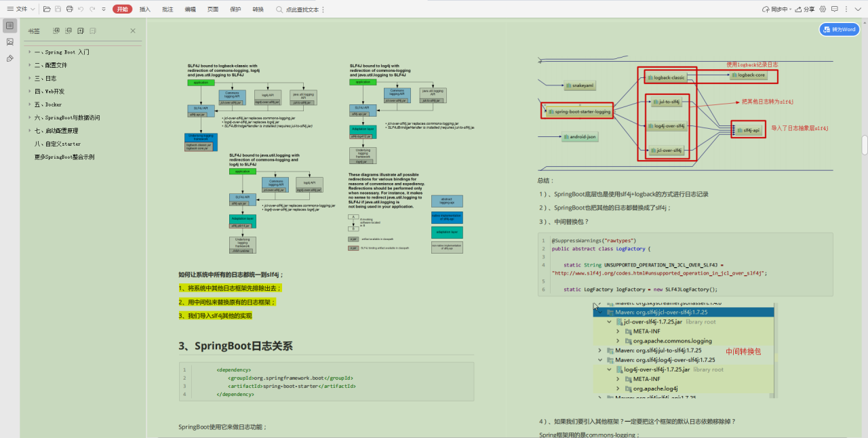Click the redo arrow icon
Image resolution: width=868 pixels, height=438 pixels.
92,9
